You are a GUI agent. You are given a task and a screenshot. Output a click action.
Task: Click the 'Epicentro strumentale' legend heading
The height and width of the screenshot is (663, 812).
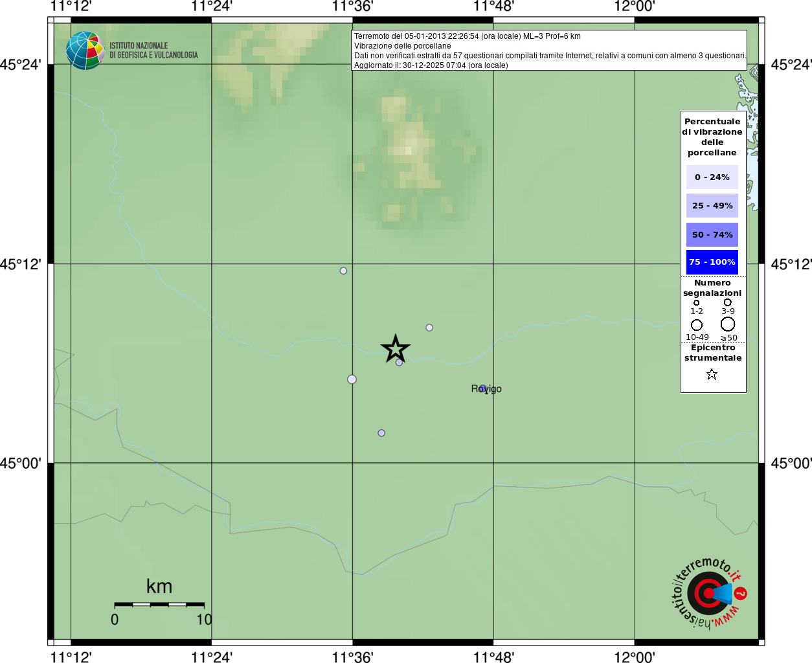point(713,353)
